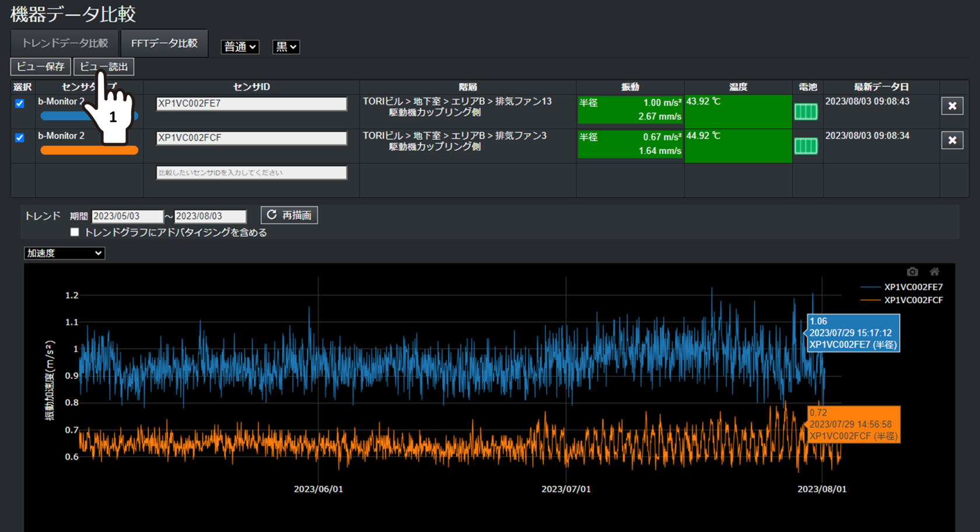Click the latest data date 2023/08/03 09:08:43

tap(867, 101)
